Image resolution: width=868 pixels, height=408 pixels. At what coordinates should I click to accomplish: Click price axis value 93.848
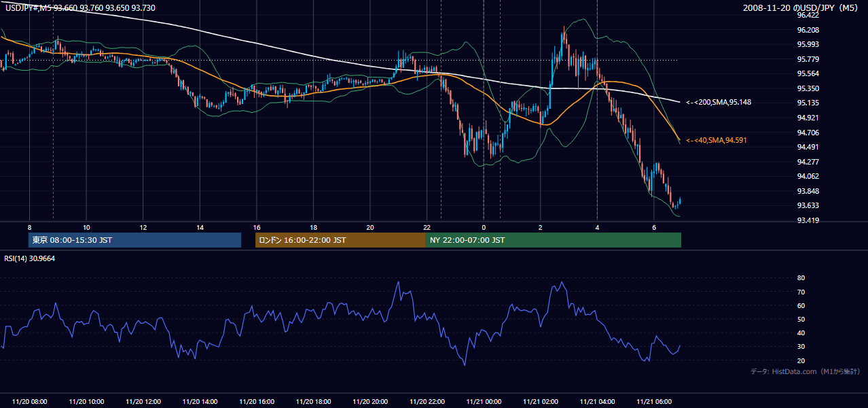coord(808,191)
